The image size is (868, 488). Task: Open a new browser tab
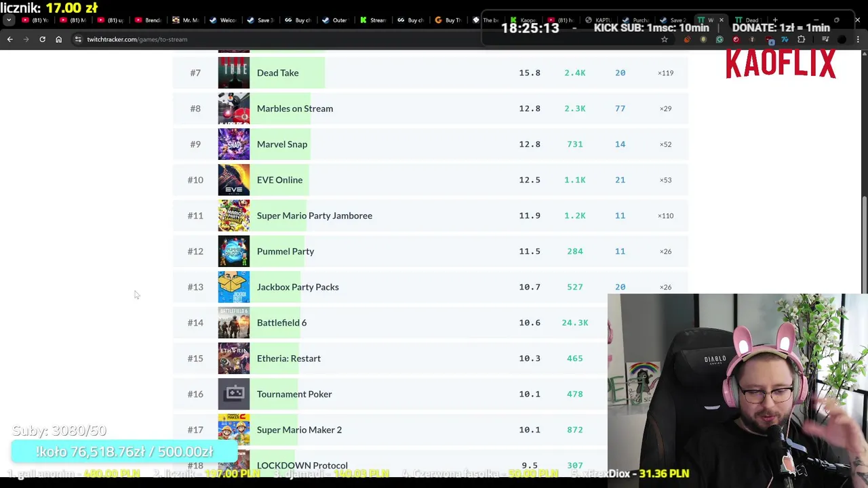tap(774, 20)
